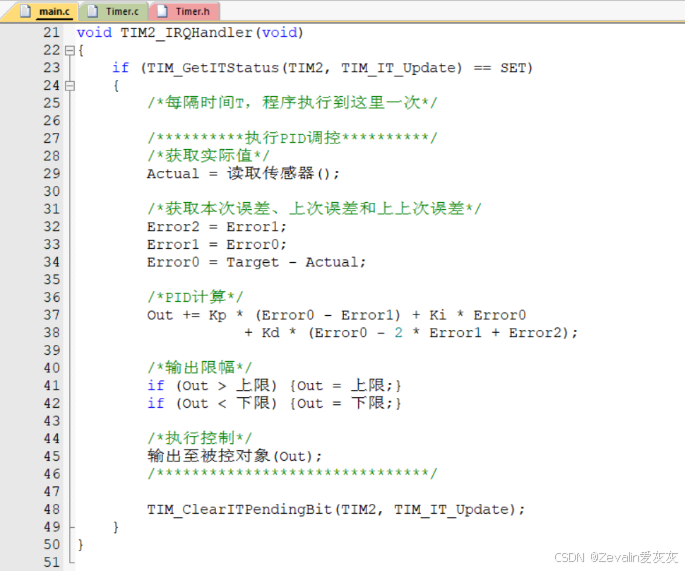Click 'Error2 = Error1;' statement

[217, 227]
